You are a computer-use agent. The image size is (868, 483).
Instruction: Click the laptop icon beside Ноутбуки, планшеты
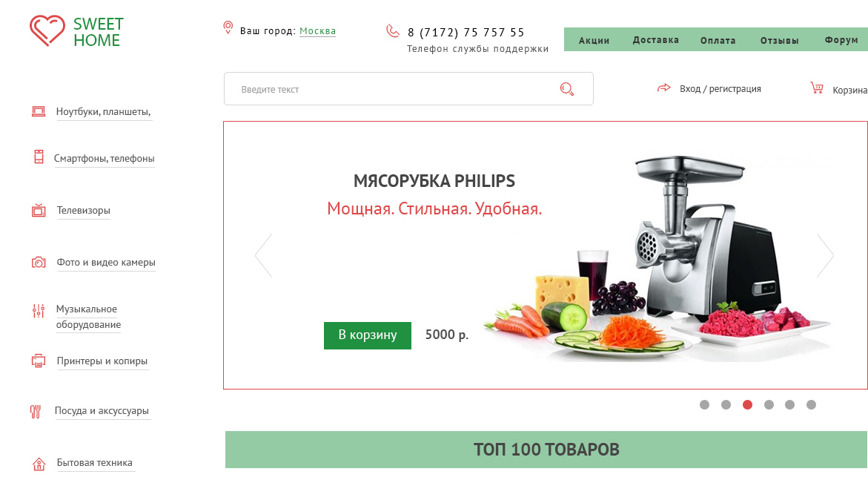pyautogui.click(x=39, y=112)
